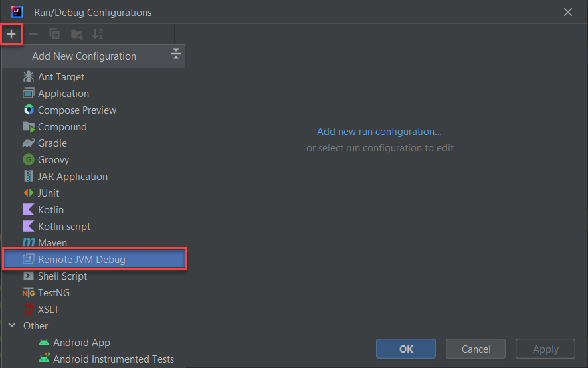This screenshot has height=368, width=588.
Task: Select Android App under Other
Action: tap(94, 343)
